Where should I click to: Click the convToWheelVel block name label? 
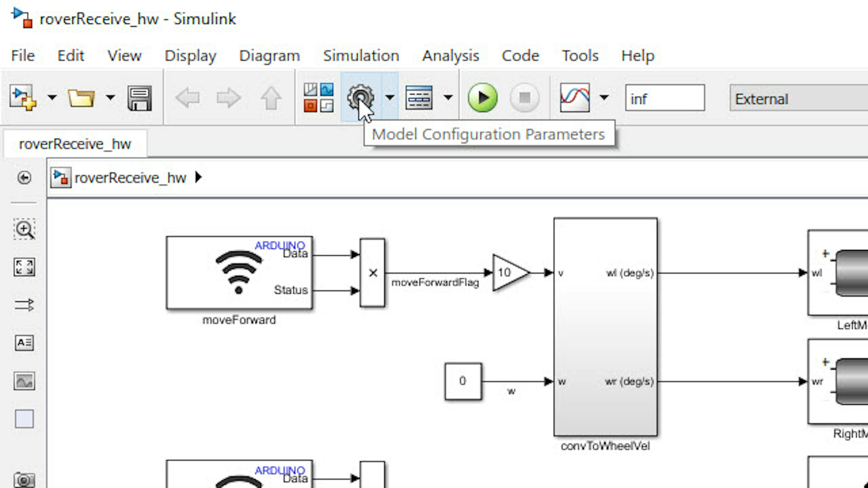(x=605, y=446)
